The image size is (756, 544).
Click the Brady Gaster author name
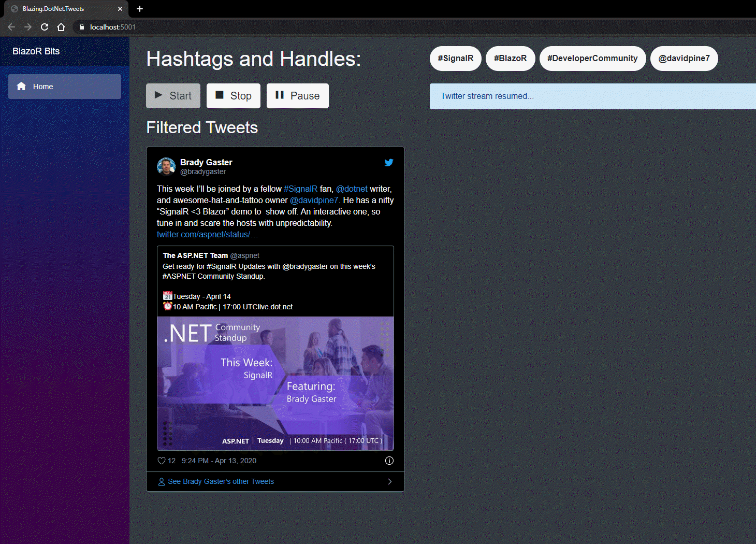[206, 162]
